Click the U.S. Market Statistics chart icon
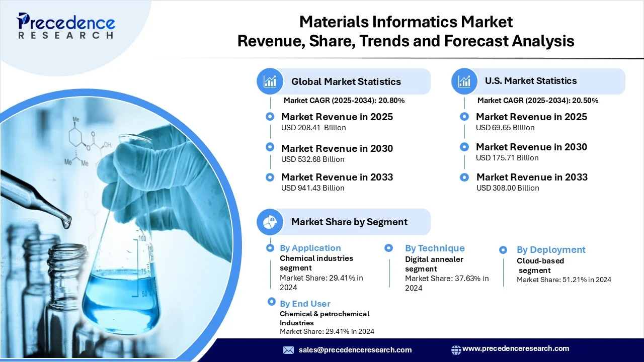The width and height of the screenshot is (644, 362). [464, 81]
